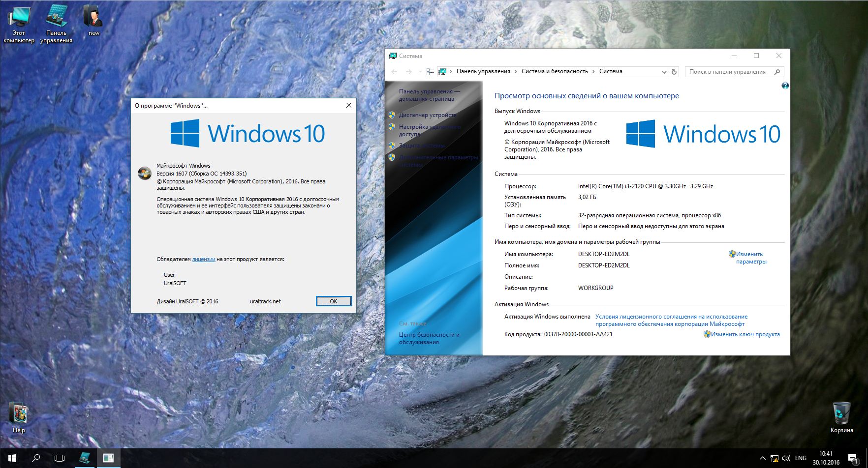The height and width of the screenshot is (468, 868).
Task: Focus the Поиск в панели управления field
Action: (x=734, y=72)
